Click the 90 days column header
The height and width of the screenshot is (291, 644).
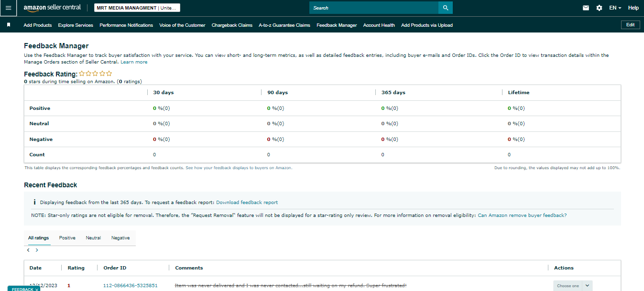[x=277, y=93]
